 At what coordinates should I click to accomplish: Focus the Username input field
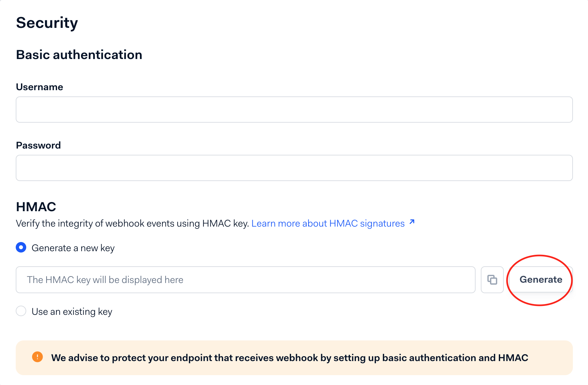click(294, 110)
